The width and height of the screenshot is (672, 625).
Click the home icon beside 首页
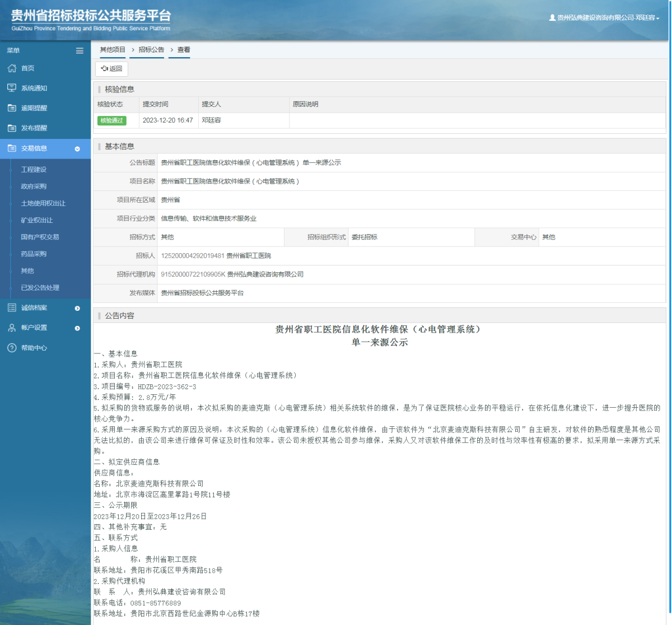point(12,68)
